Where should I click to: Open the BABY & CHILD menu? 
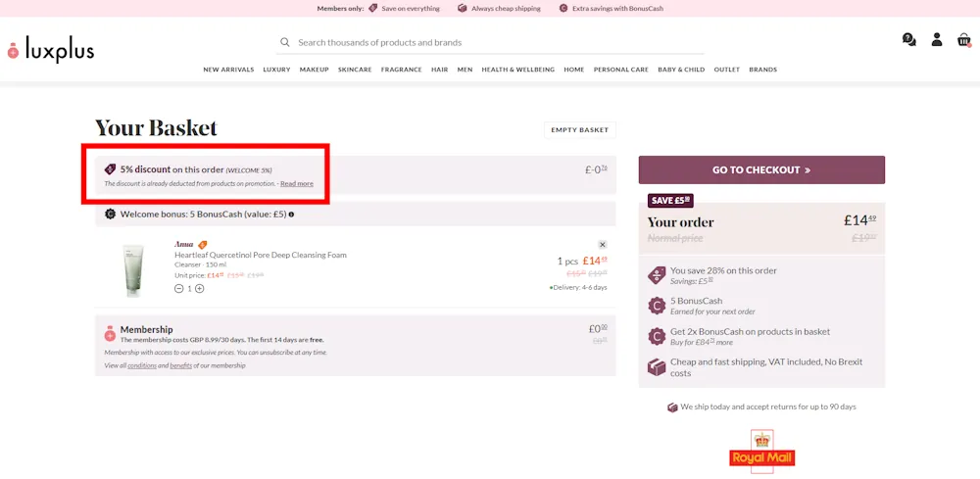[681, 70]
